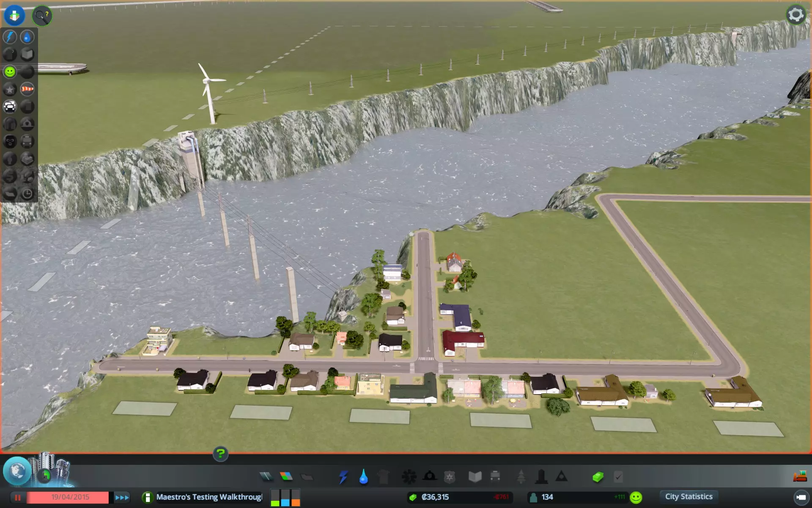Open the Electricity info view
812x508 pixels.
(10, 37)
